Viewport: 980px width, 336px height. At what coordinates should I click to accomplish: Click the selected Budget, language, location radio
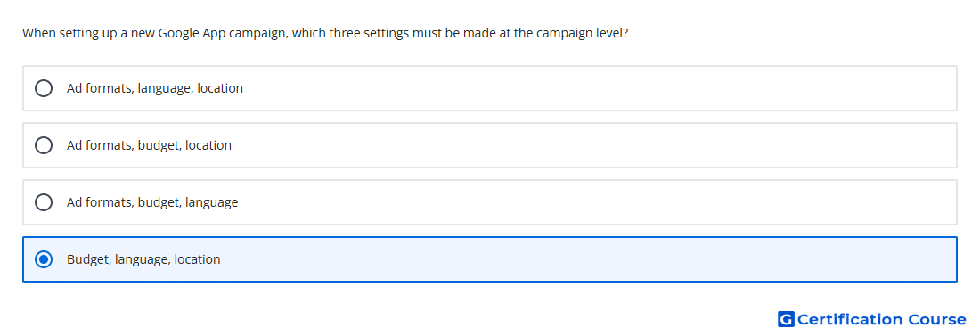click(44, 259)
